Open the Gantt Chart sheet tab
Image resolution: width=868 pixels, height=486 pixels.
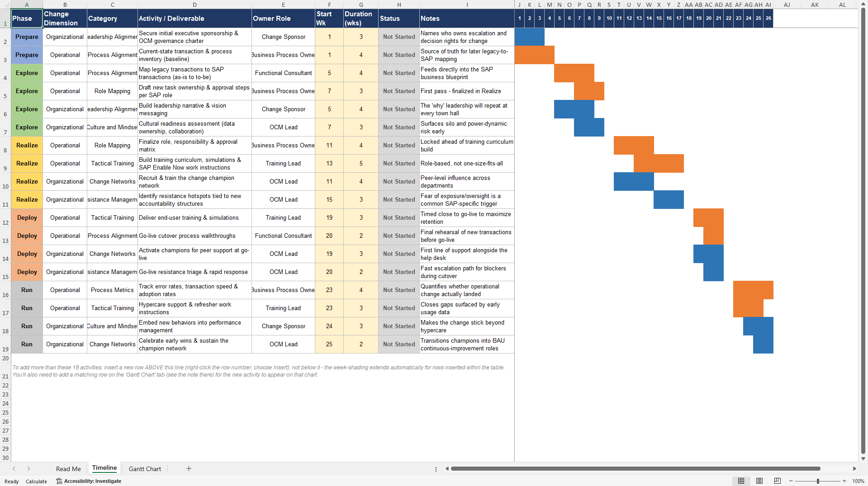pyautogui.click(x=145, y=469)
